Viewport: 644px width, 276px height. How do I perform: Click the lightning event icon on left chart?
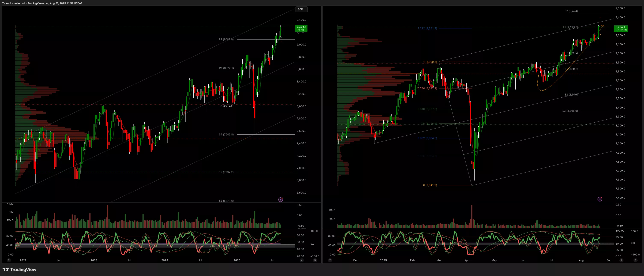click(280, 200)
